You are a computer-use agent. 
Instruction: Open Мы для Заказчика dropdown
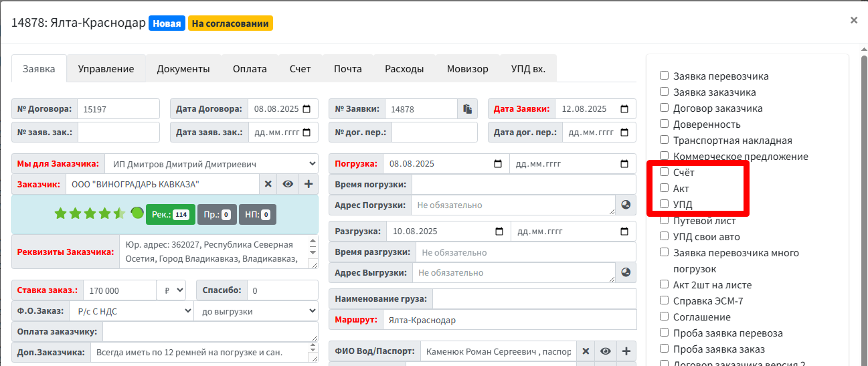(212, 163)
